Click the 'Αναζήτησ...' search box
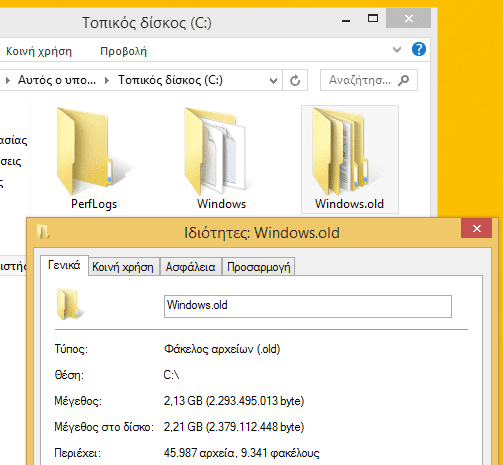The width and height of the screenshot is (503, 465). tap(369, 80)
